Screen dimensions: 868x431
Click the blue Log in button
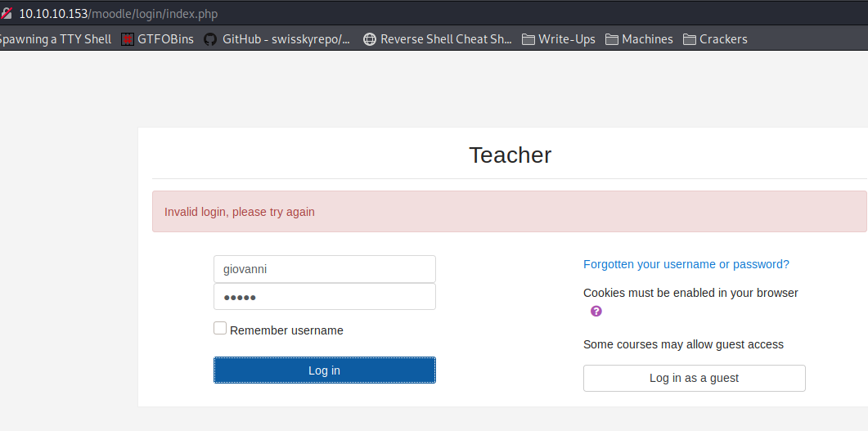coord(325,370)
